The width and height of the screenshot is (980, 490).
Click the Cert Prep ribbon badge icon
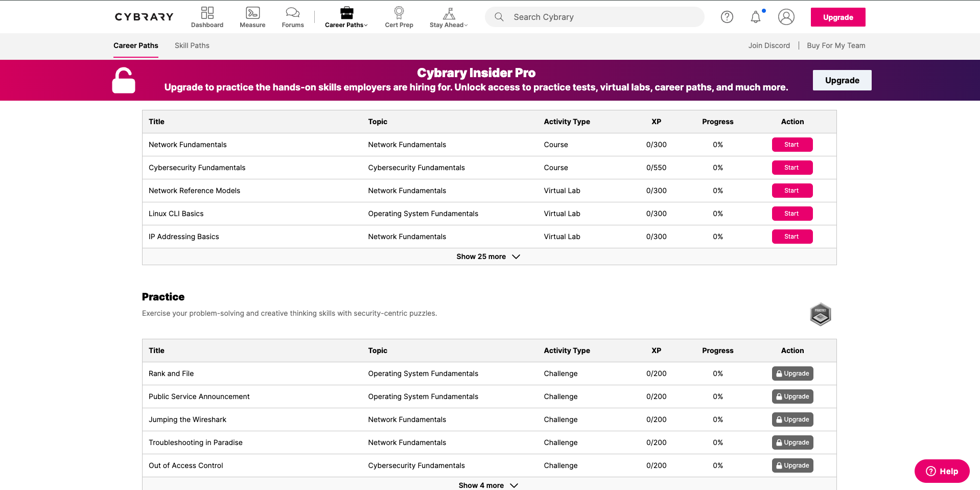pyautogui.click(x=399, y=13)
